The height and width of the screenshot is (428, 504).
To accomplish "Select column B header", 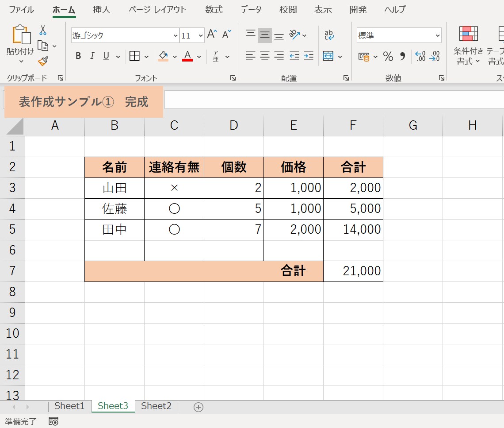I will 115,126.
